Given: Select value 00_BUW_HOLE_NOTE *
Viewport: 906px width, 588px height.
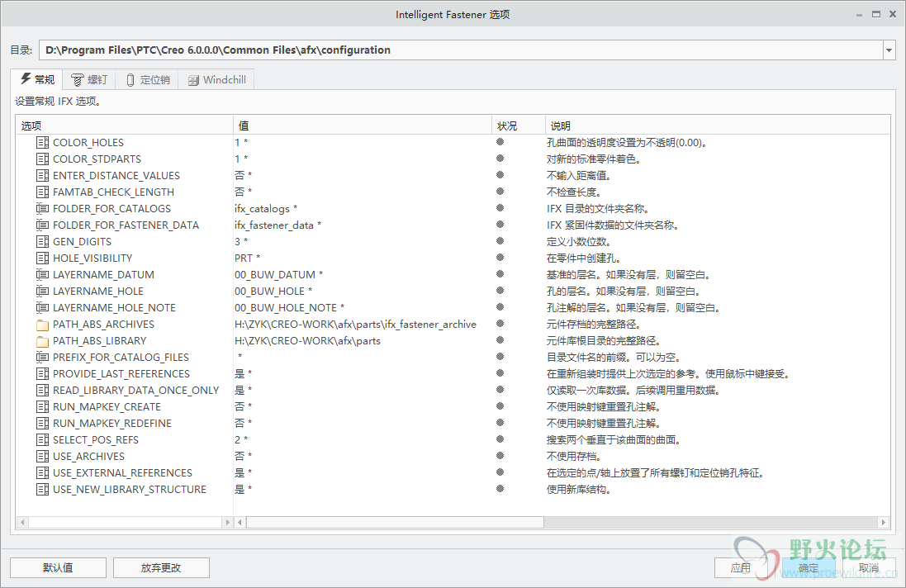Looking at the screenshot, I should point(290,308).
